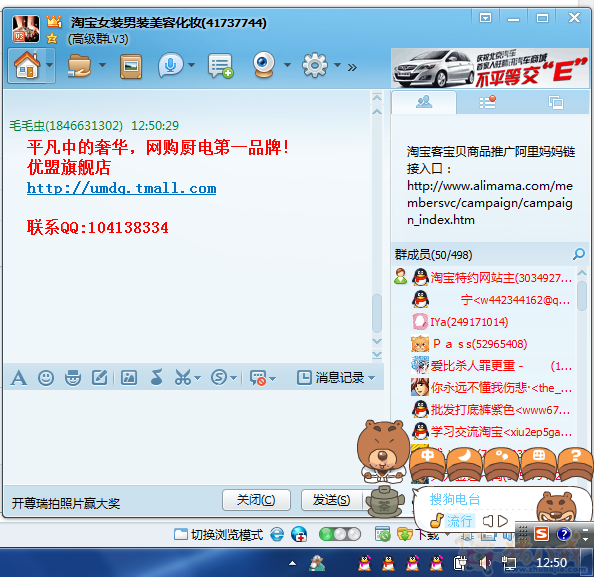Toggle Sogou Chinese input mode 中 cap
The width and height of the screenshot is (594, 577).
coord(428,464)
